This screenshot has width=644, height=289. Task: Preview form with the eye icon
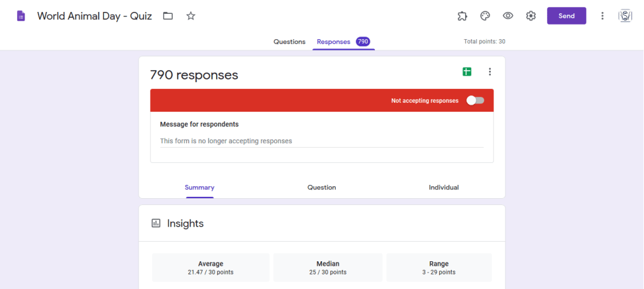click(508, 16)
